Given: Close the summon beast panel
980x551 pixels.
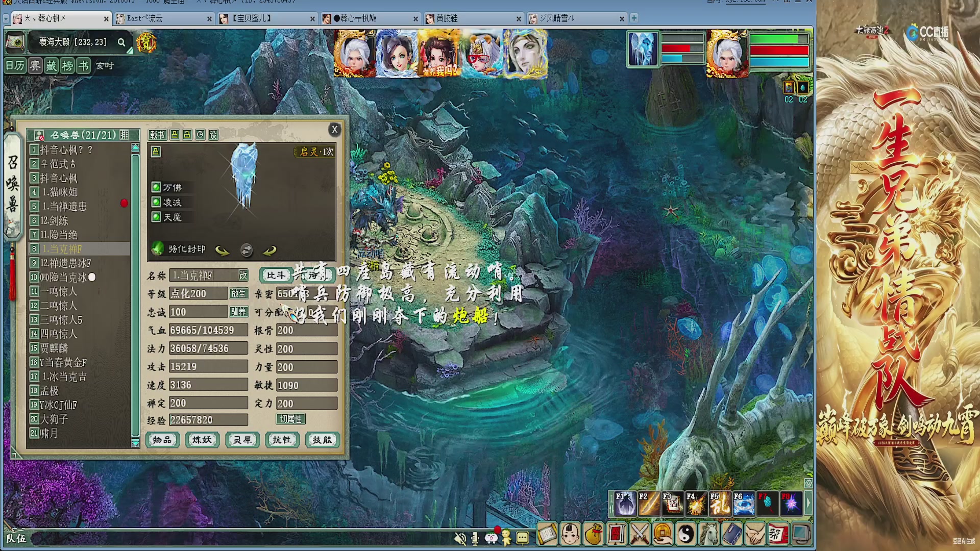Looking at the screenshot, I should click(x=335, y=130).
